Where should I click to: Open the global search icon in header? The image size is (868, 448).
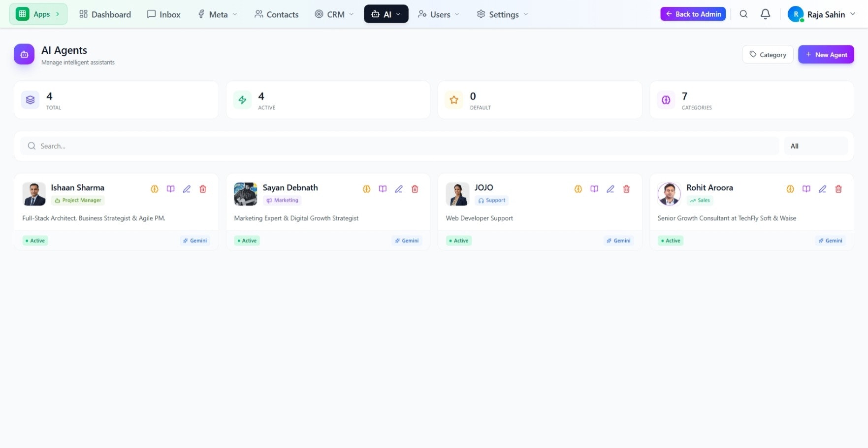[743, 14]
